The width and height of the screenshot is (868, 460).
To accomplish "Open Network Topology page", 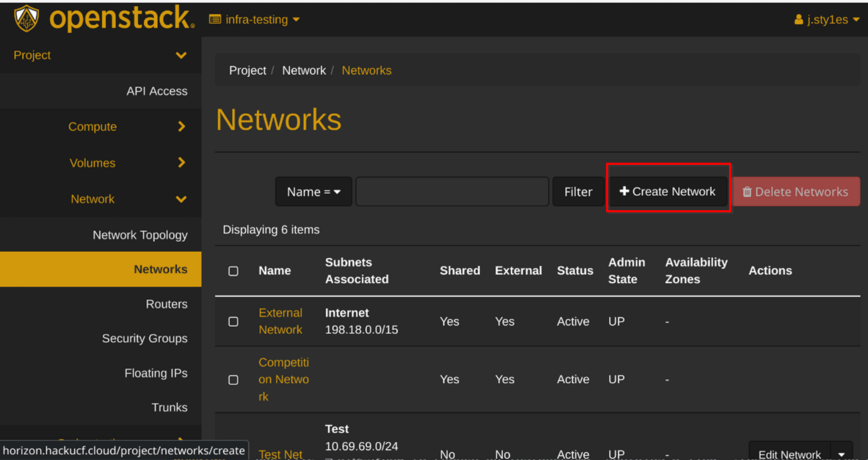I will (140, 235).
